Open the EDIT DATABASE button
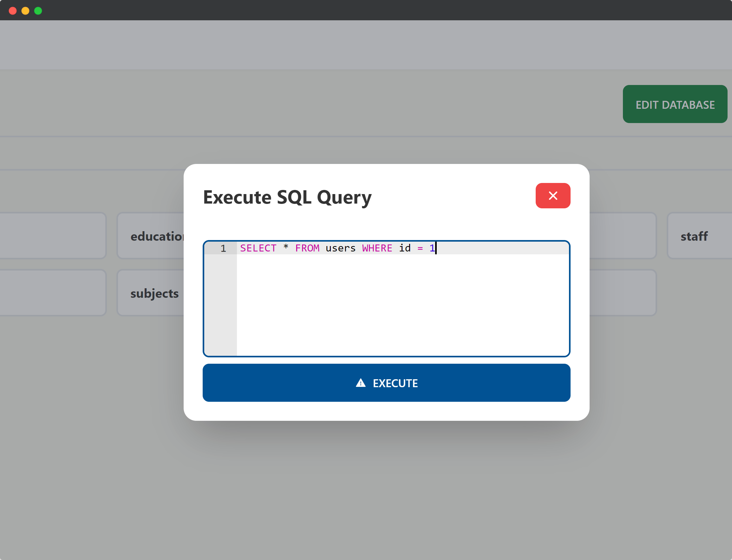 click(x=675, y=104)
